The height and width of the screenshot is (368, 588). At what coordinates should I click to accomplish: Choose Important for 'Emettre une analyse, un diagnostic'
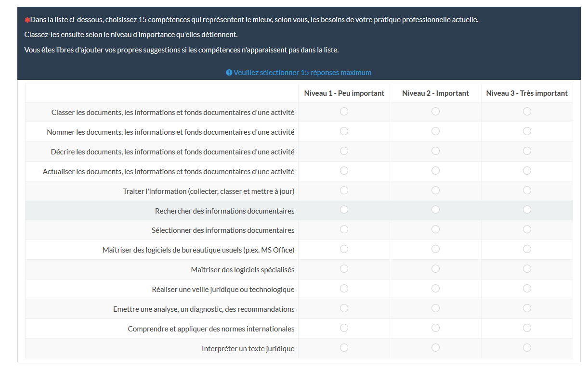[x=435, y=308]
